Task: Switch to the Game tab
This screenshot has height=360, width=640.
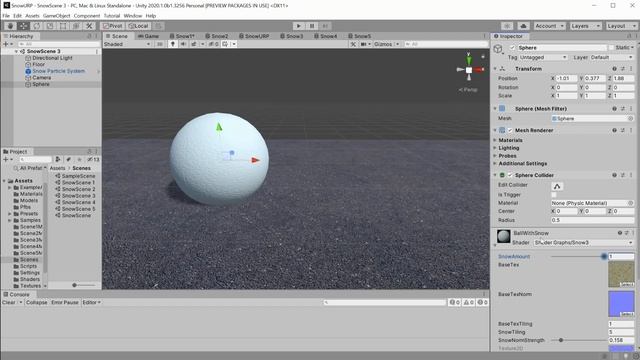Action: coord(148,36)
